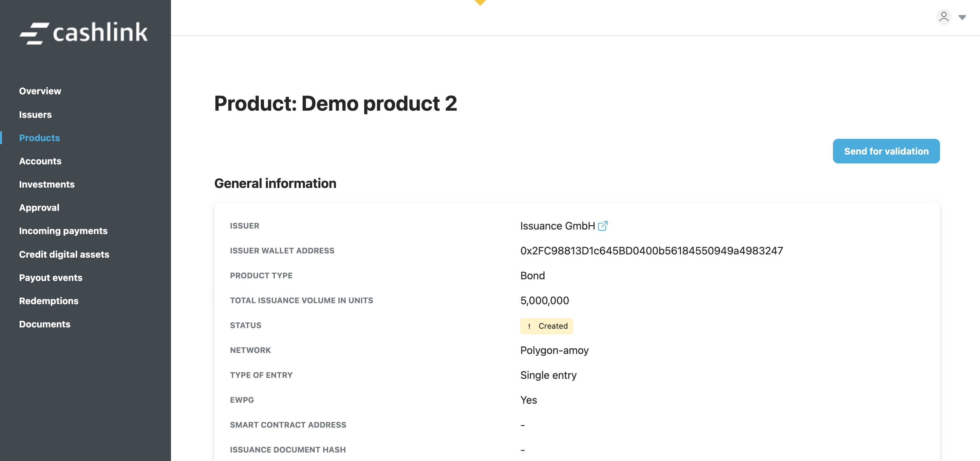Click the Created status badge

click(x=546, y=326)
